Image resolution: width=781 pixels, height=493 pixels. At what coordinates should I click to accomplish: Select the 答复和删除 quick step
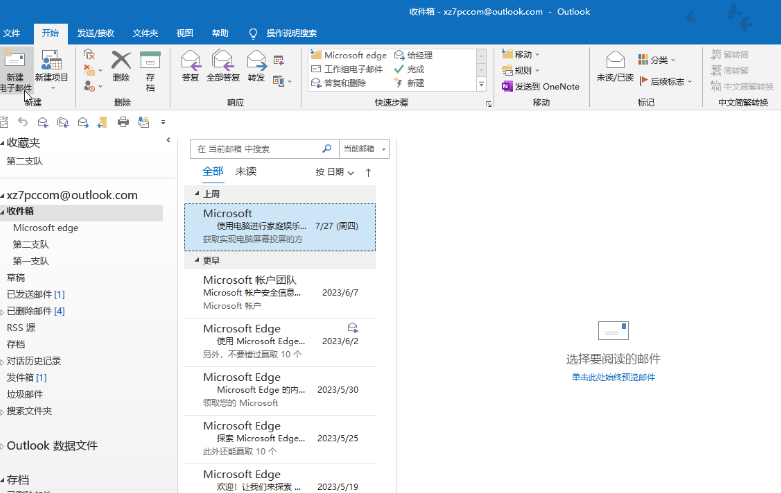pyautogui.click(x=338, y=83)
